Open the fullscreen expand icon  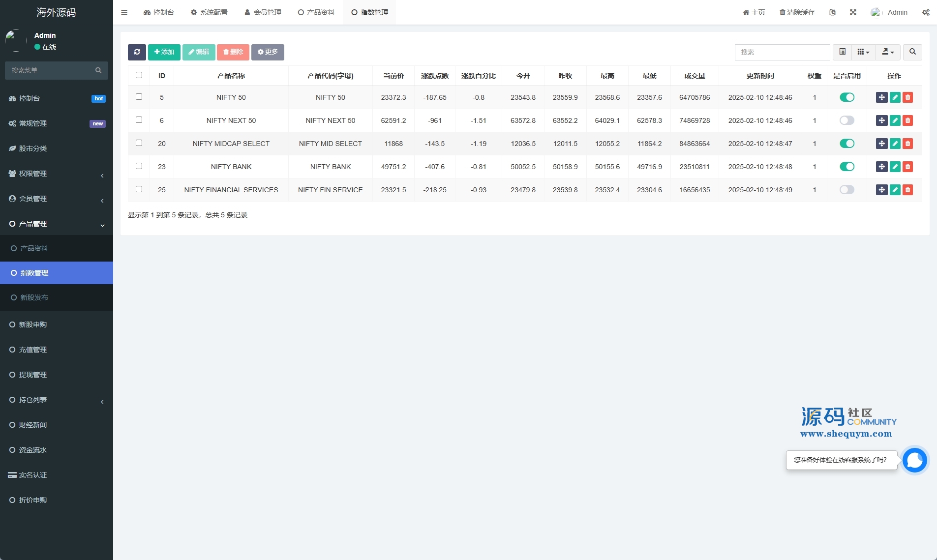click(853, 12)
